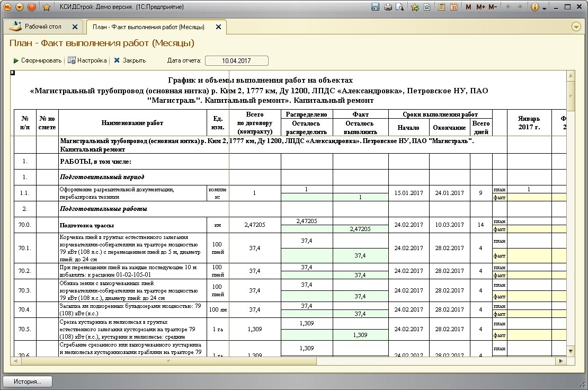Image resolution: width=588 pixels, height=390 pixels.
Task: Click Срезка кустарника и мелколесья cell
Action: 132,329
